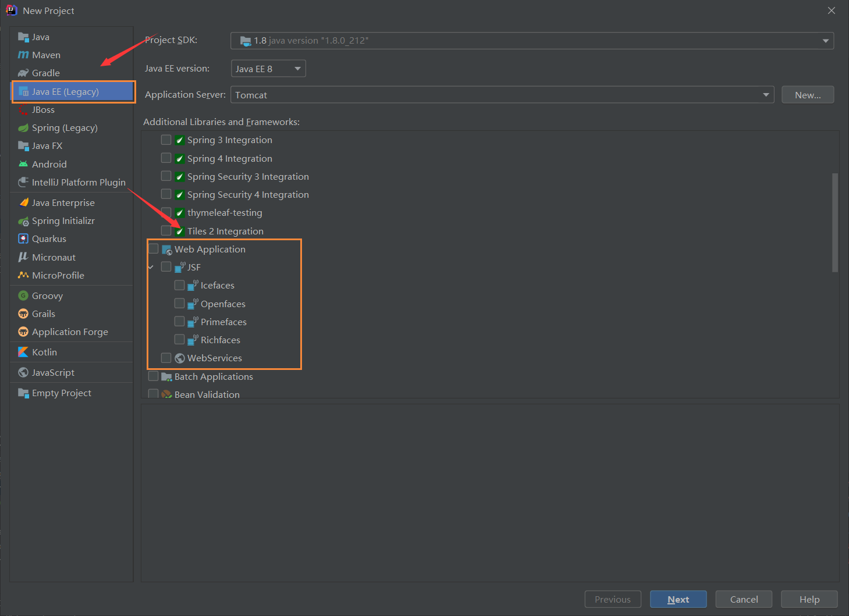The width and height of the screenshot is (849, 616).
Task: Collapse the JSF tree node arrow
Action: pos(151,267)
